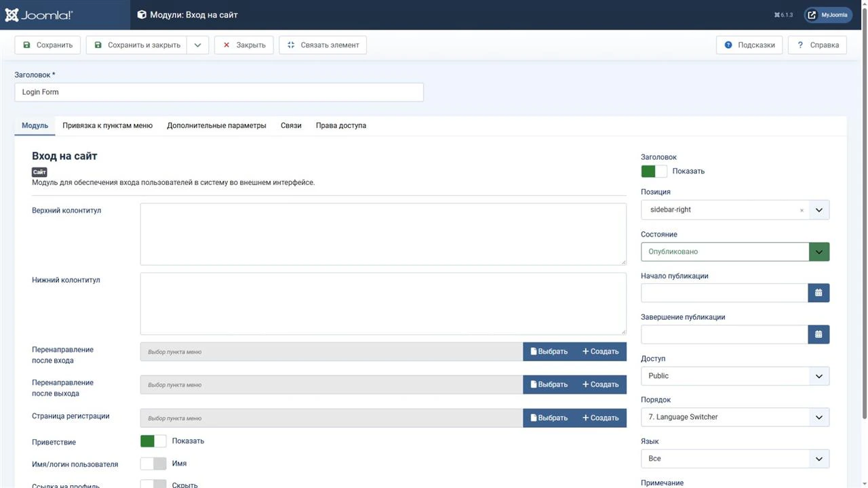Click Сохранить и закрыть button
The width and height of the screenshot is (868, 488).
tap(137, 45)
